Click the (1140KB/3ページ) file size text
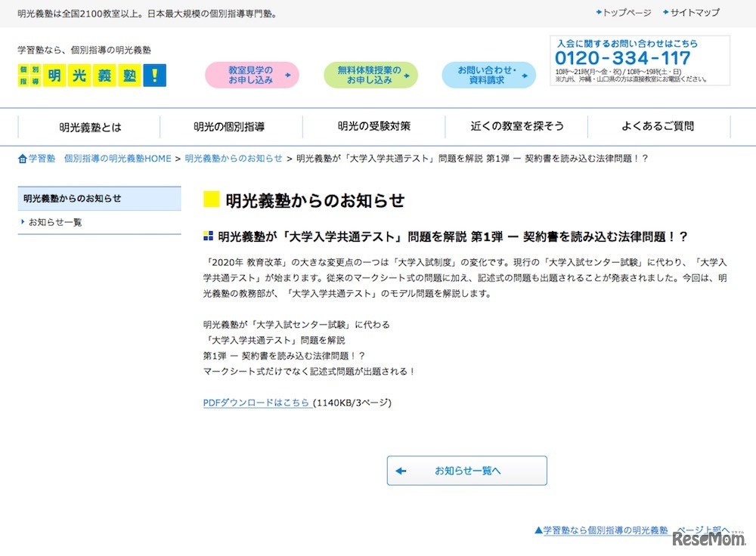Screen dimensions: 756x556 (352, 403)
